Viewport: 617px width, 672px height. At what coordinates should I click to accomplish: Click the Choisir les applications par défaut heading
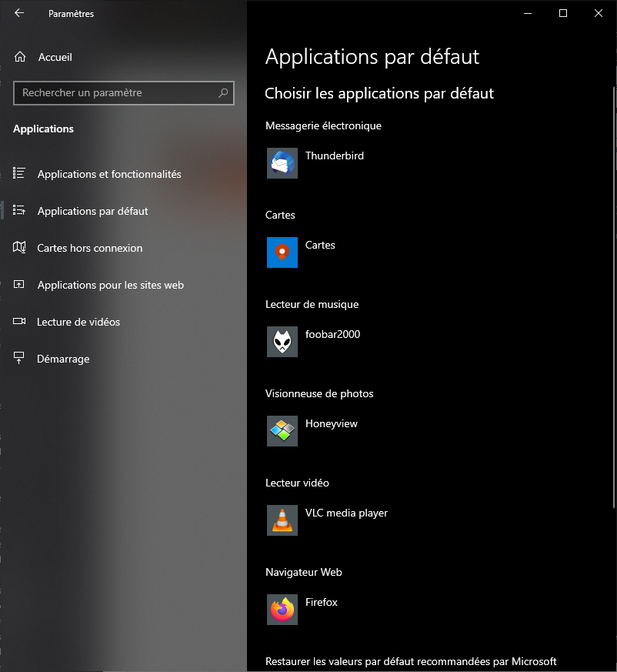coord(379,93)
